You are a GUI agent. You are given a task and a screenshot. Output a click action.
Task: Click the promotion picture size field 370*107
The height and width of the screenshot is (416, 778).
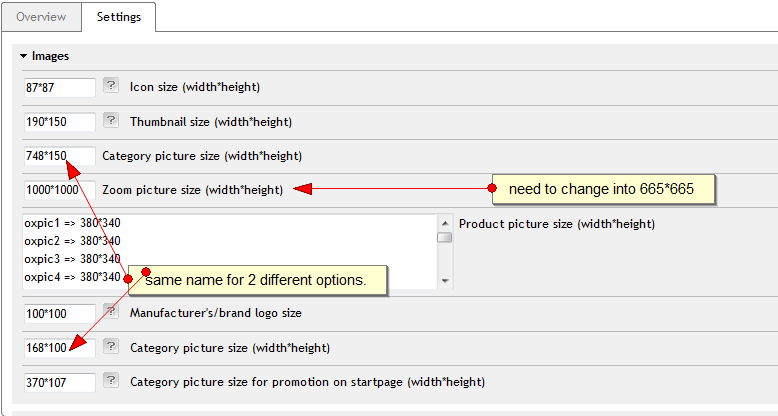click(x=59, y=383)
